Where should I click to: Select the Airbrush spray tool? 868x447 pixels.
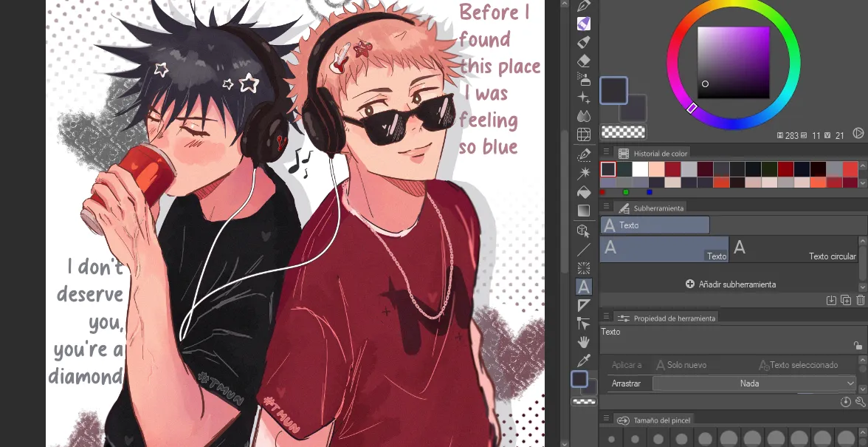[x=583, y=79]
